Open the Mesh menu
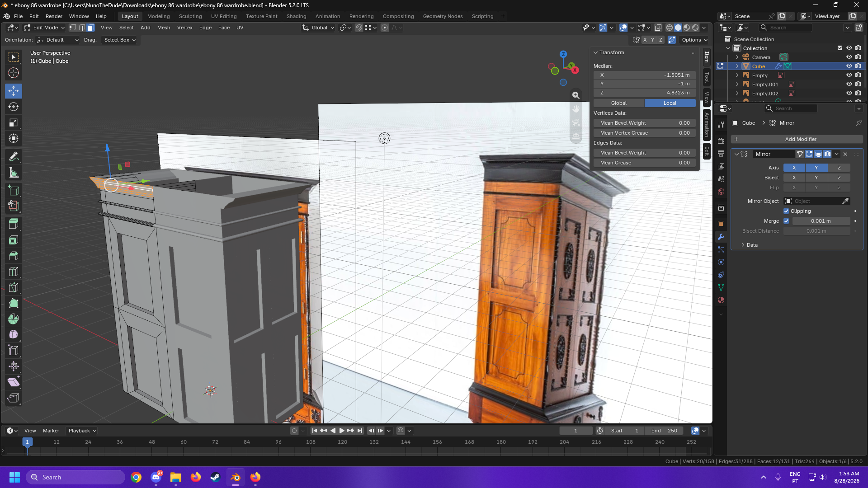 click(164, 28)
